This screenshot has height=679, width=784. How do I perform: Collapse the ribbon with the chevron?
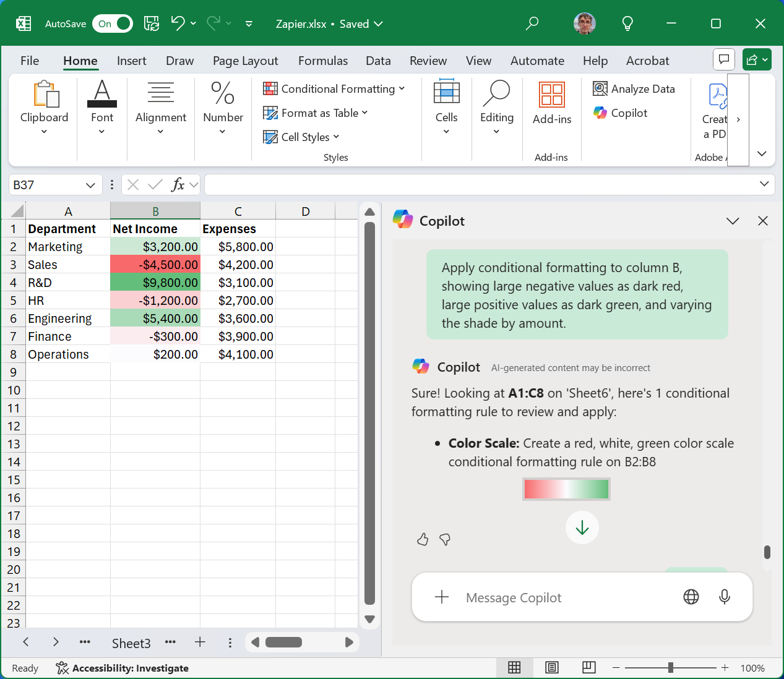coord(762,153)
